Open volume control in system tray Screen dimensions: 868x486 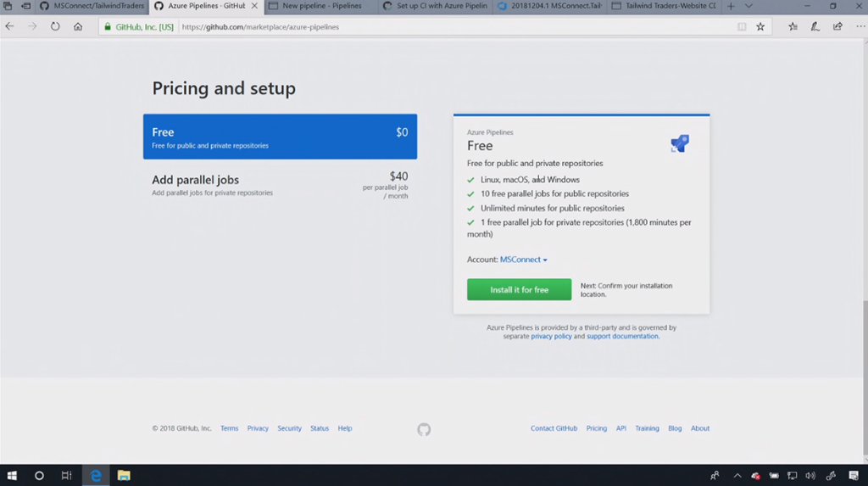[x=810, y=476]
